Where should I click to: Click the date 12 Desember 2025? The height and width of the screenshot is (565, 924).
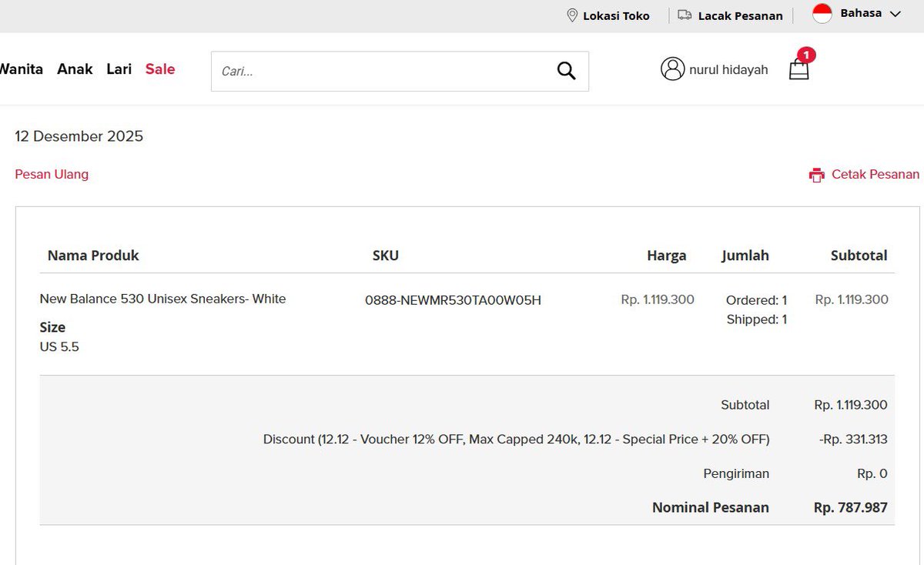tap(79, 136)
